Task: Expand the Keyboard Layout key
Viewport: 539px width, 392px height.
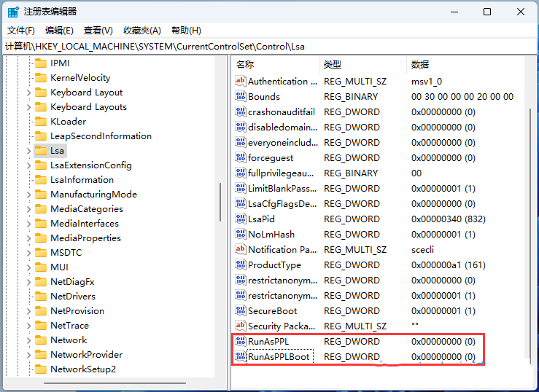Action: pos(29,93)
